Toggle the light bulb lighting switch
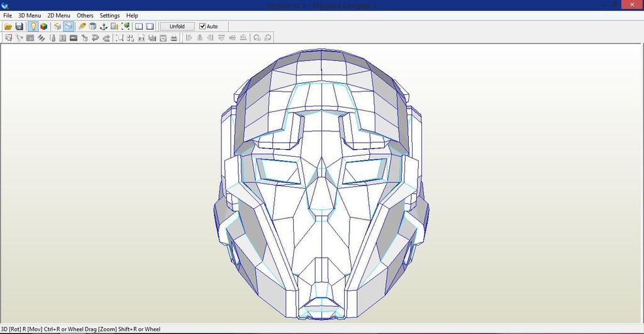 (33, 26)
